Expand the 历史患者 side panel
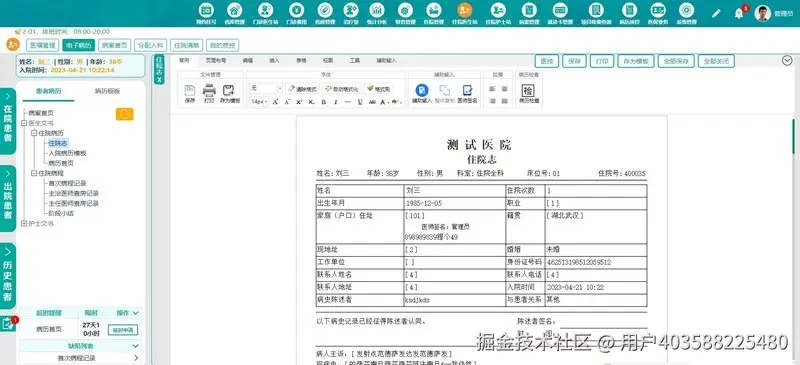 tap(8, 276)
